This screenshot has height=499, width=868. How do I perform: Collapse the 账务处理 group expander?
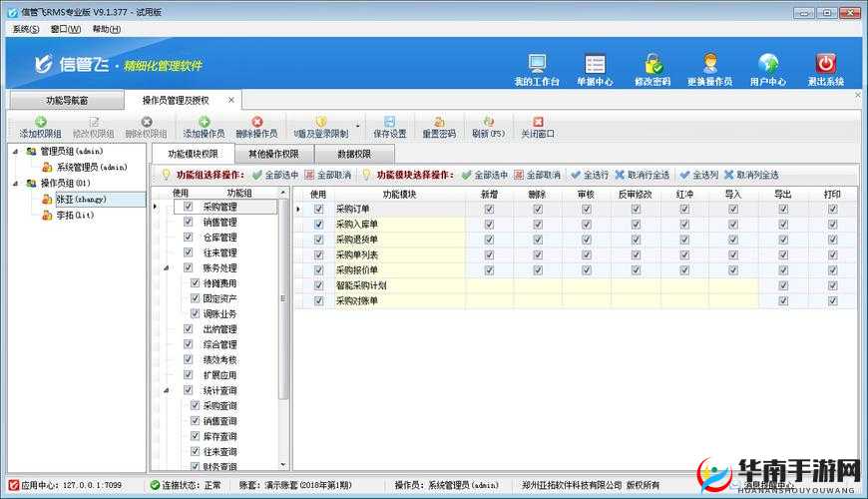(167, 268)
